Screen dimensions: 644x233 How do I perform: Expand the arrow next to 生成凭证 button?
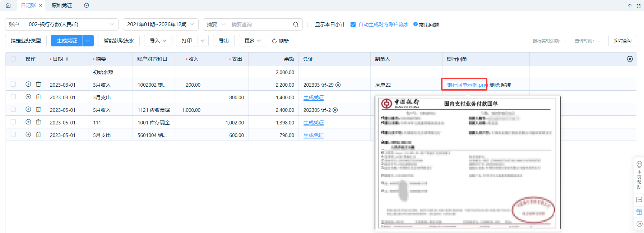pos(88,41)
